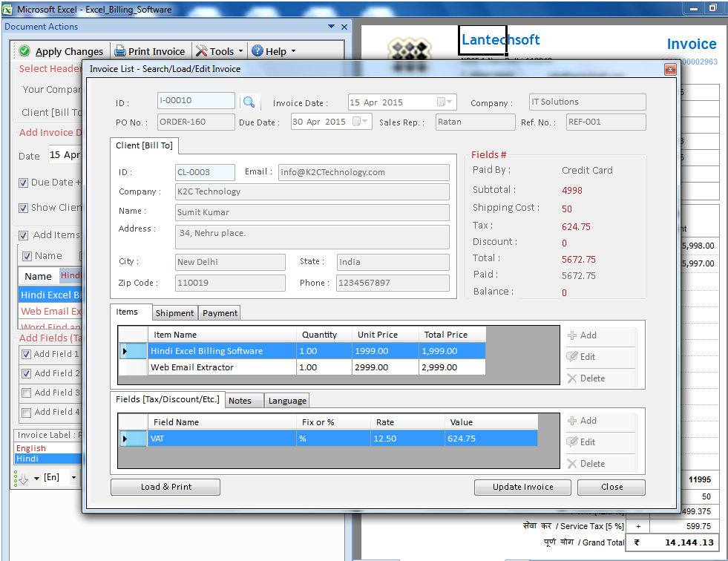Viewport: 728px width, 561px height.
Task: Open the Due Date calendar dropdown
Action: (x=360, y=121)
